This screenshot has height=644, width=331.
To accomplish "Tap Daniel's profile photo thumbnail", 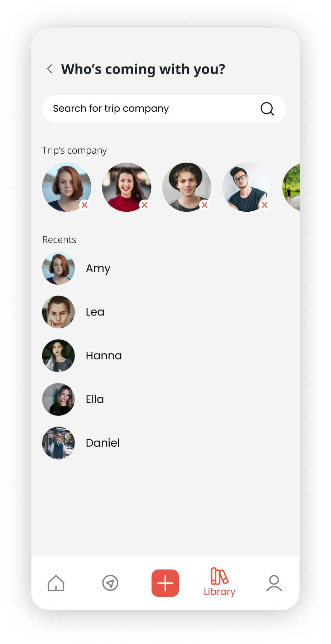I will pos(58,443).
